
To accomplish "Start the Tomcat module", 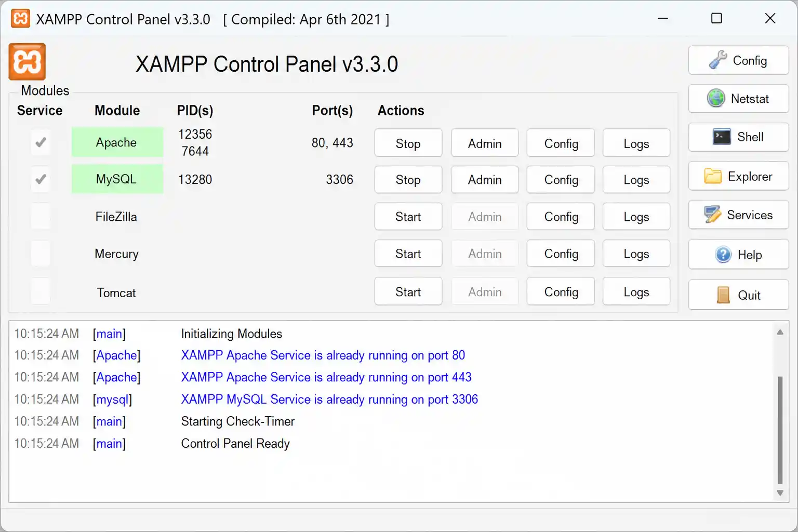I will (x=408, y=291).
